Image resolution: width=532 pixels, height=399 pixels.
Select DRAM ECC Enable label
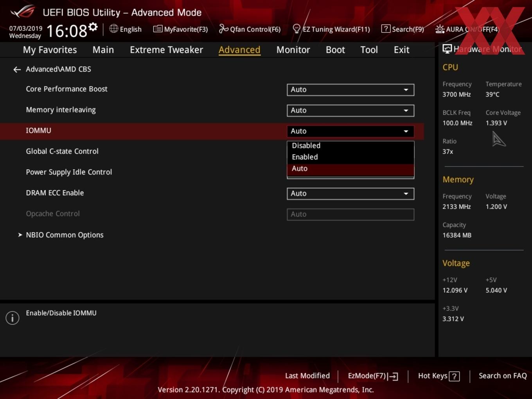pyautogui.click(x=55, y=193)
